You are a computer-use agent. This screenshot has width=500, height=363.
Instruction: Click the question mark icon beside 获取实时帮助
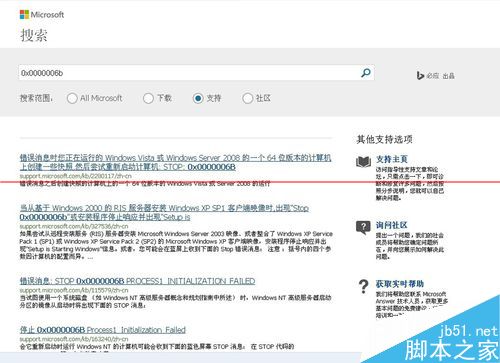[x=363, y=286]
